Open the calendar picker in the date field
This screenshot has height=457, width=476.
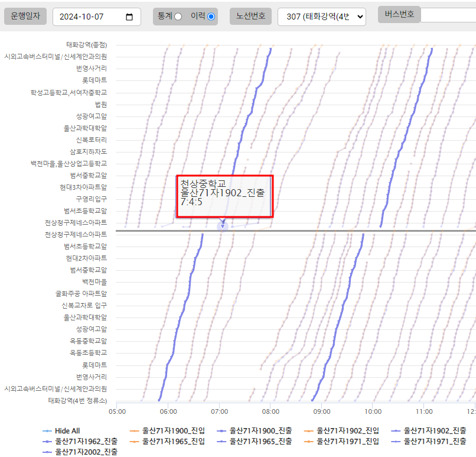click(129, 17)
